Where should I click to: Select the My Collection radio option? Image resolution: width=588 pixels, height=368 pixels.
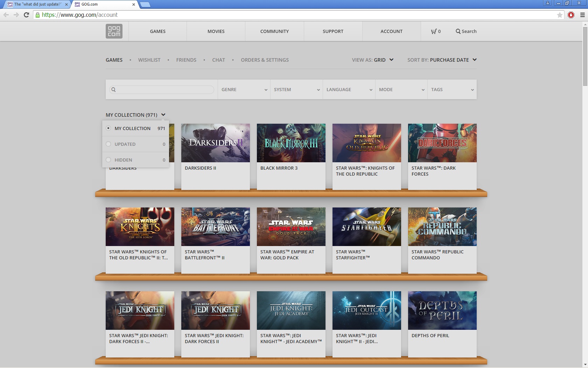(x=108, y=128)
